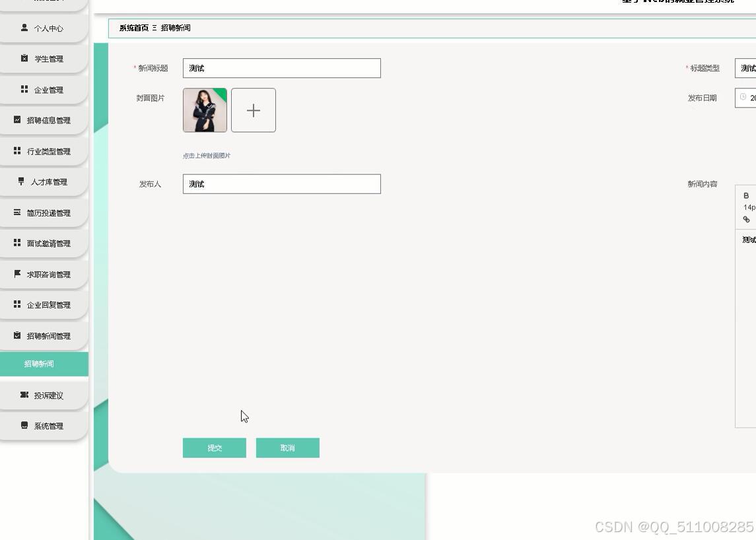756x540 pixels.
Task: Click the 企业管理 grid icon
Action: [x=24, y=89]
